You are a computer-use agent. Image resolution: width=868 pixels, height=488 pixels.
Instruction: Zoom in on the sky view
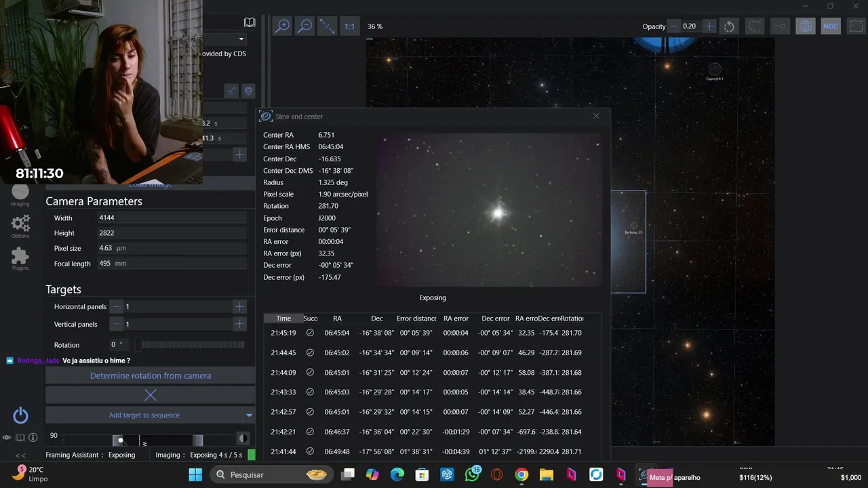click(x=282, y=26)
